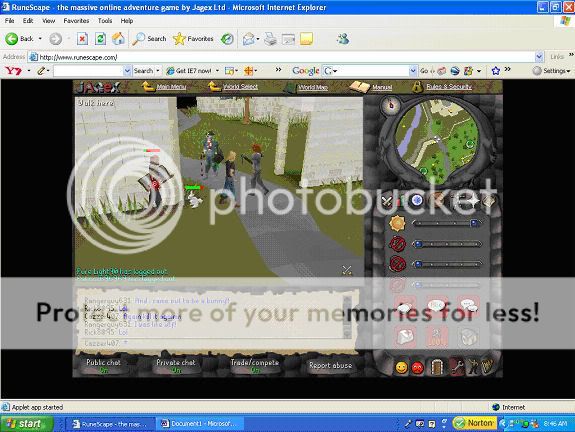
Task: Open the Manual link
Action: [382, 87]
